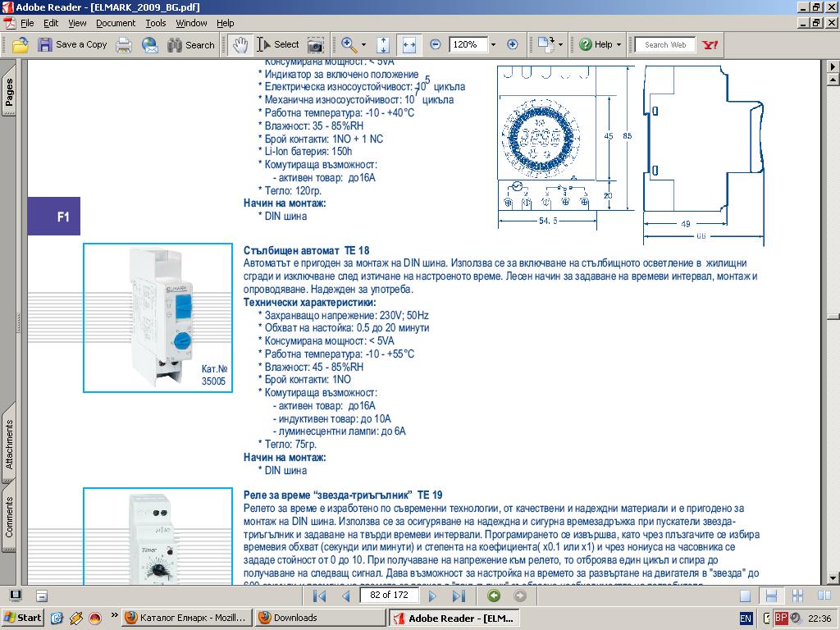The image size is (840, 630).
Task: Click the Email document icon
Action: pyautogui.click(x=150, y=45)
